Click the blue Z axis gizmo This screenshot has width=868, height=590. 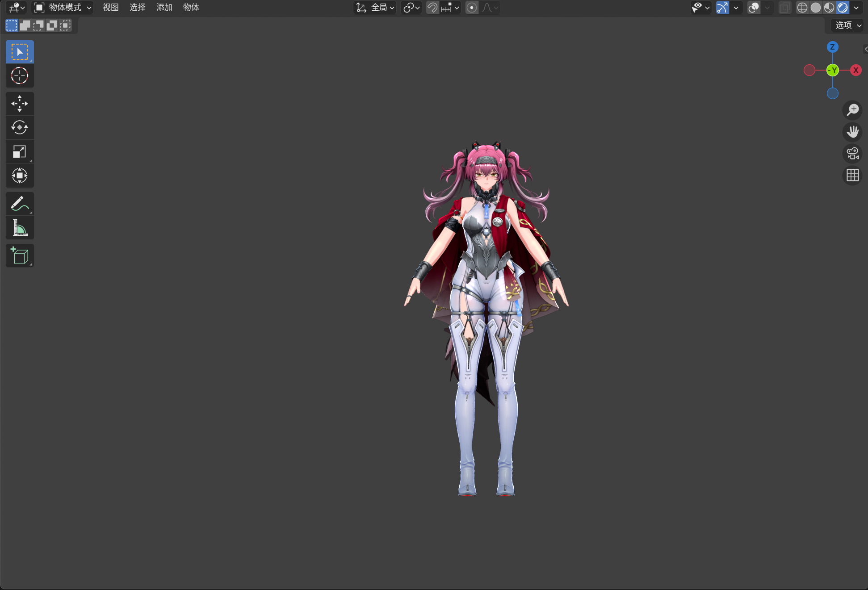(832, 47)
